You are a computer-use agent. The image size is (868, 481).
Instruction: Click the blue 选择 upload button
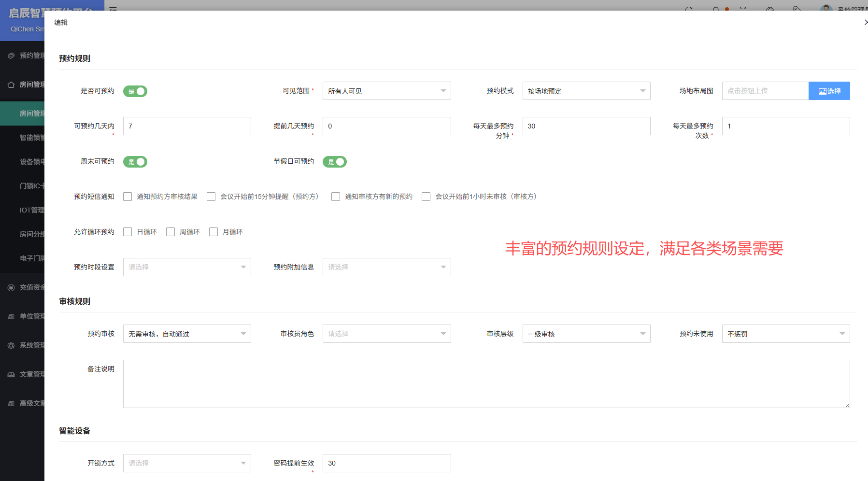(829, 91)
